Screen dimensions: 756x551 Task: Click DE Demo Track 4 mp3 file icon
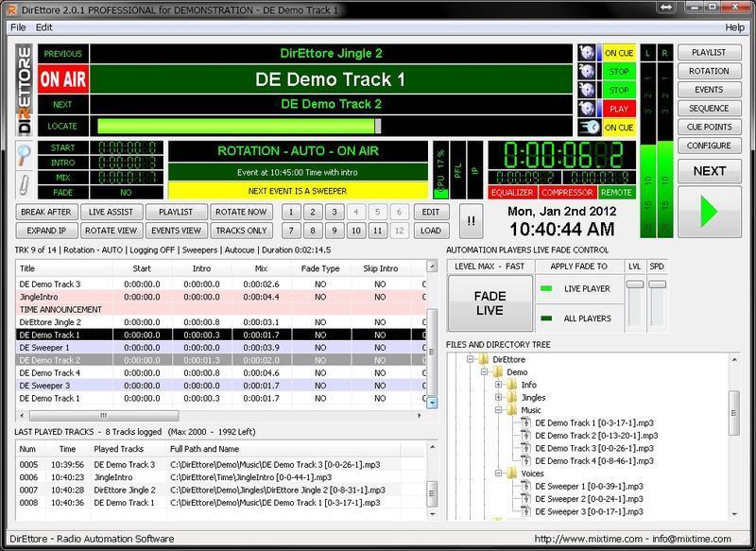pyautogui.click(x=524, y=461)
